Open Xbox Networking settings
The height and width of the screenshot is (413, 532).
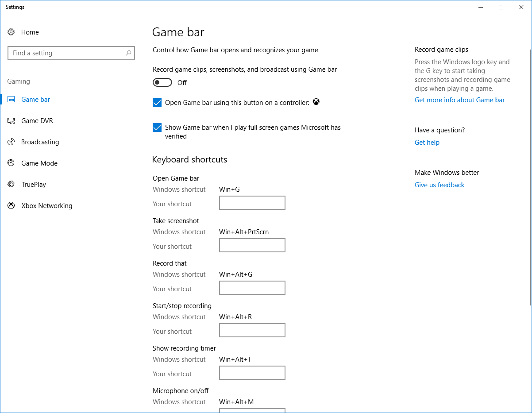(46, 206)
